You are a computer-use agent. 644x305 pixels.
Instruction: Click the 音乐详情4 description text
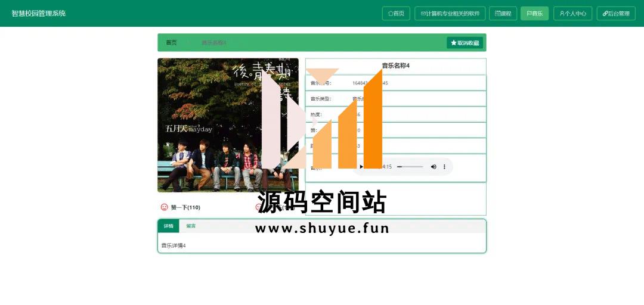click(174, 245)
